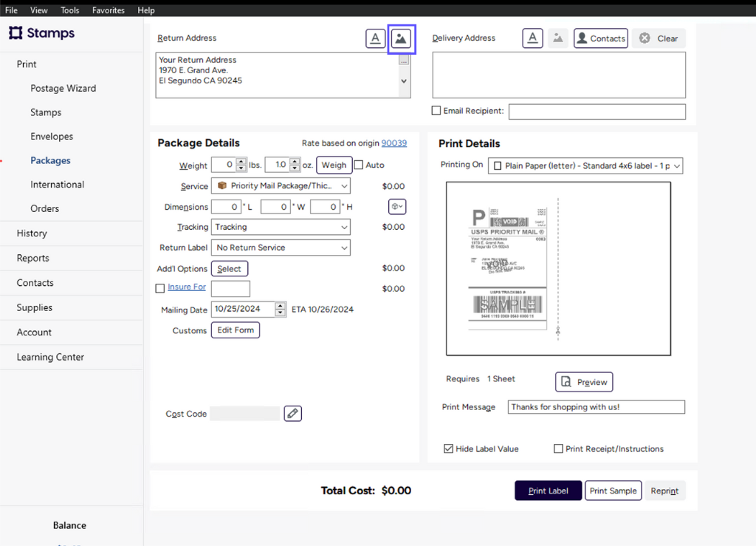Open the return address font editor
Viewport: 756px width, 546px height.
[x=375, y=38]
